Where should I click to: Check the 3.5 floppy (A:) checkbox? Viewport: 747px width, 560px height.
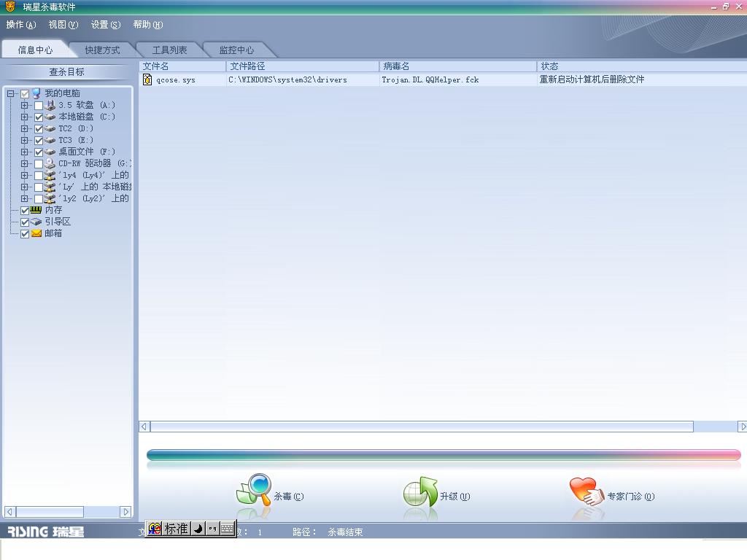click(x=39, y=105)
